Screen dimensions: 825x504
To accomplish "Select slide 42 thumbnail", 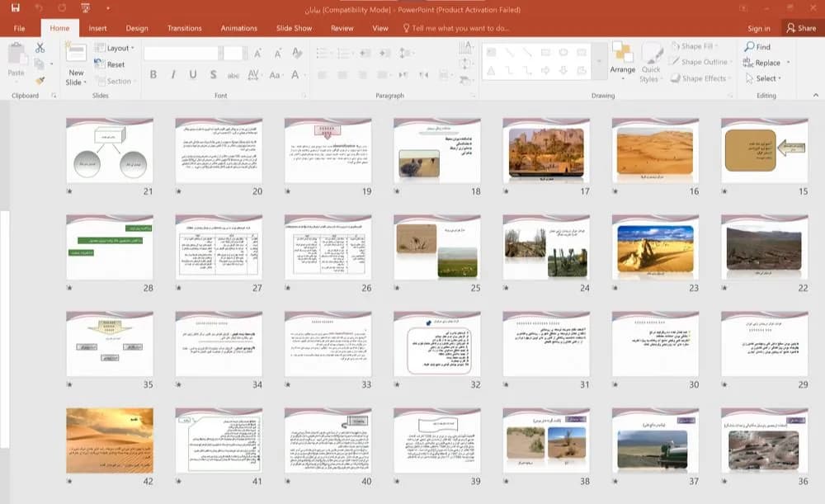I will coord(110,440).
